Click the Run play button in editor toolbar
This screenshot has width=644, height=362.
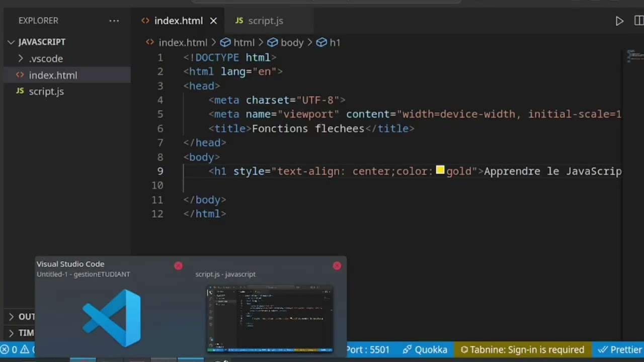coord(619,21)
